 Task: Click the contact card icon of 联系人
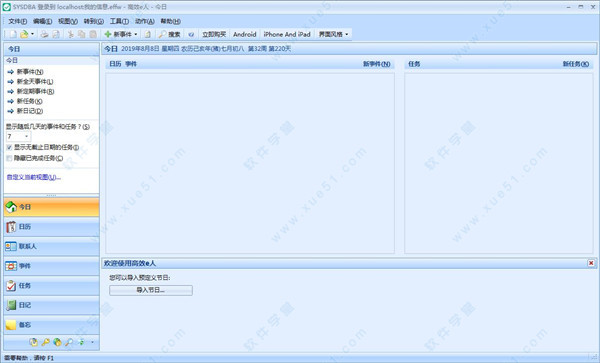pyautogui.click(x=11, y=246)
